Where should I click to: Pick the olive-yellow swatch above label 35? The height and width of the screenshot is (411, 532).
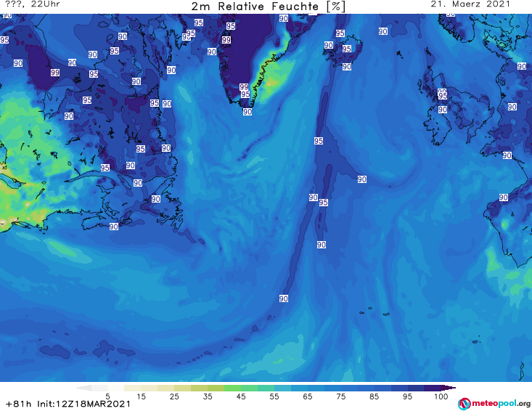pos(199,388)
